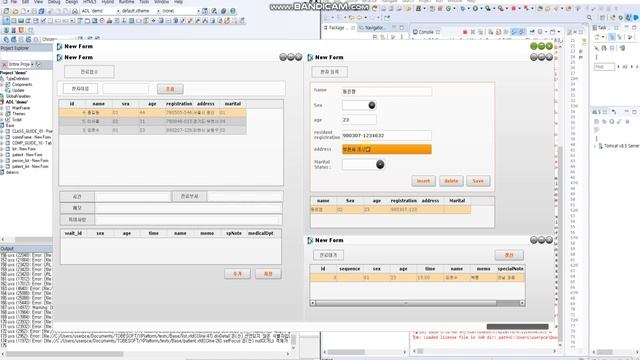Click the new project icon in top toolbar
Image resolution: width=640 pixels, height=360 pixels.
coord(7,11)
